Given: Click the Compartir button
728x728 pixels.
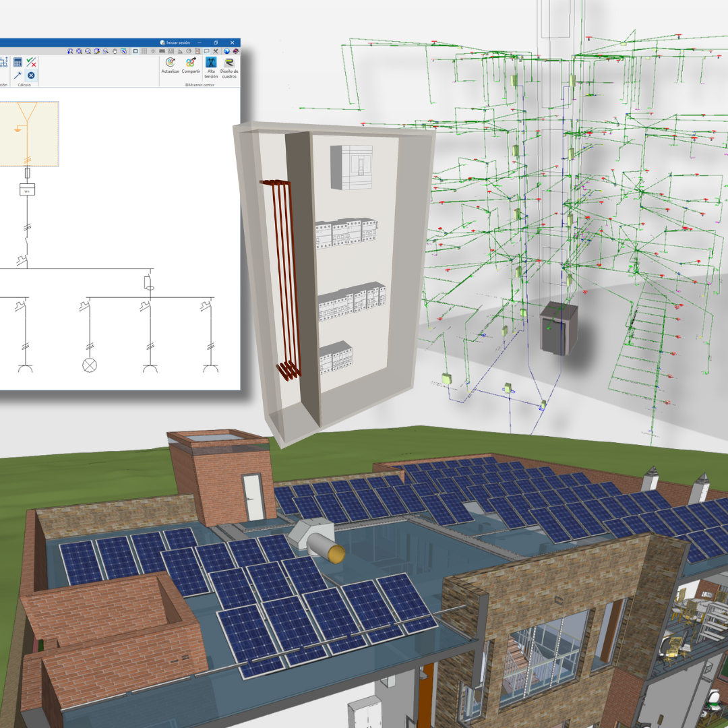Looking at the screenshot, I should pyautogui.click(x=191, y=63).
